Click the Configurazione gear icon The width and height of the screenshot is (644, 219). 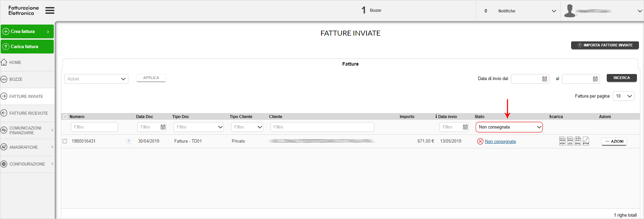[4, 164]
